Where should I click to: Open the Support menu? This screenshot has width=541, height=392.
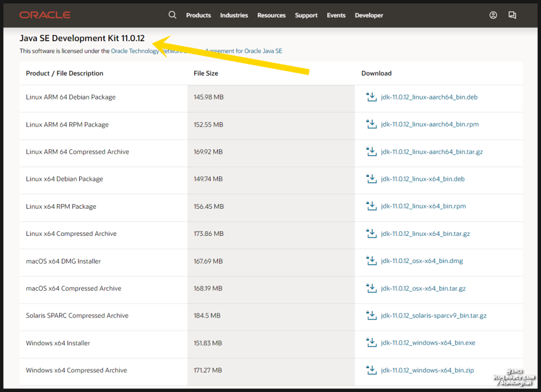306,15
